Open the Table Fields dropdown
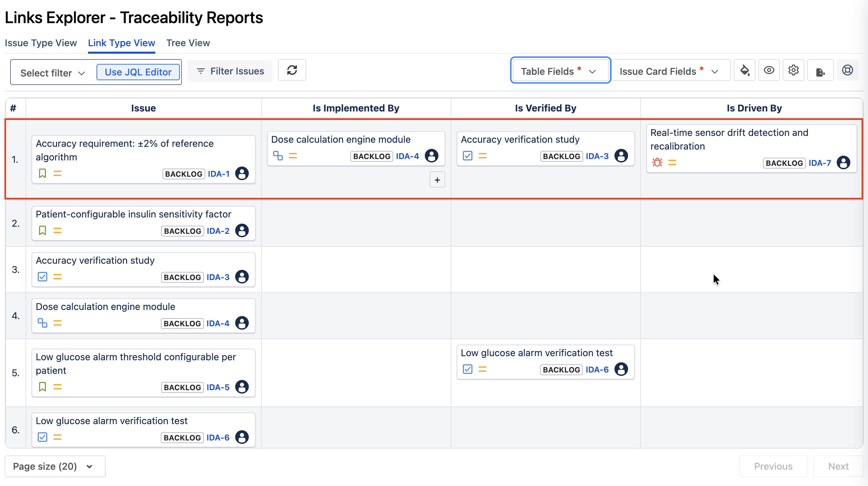 (x=560, y=71)
